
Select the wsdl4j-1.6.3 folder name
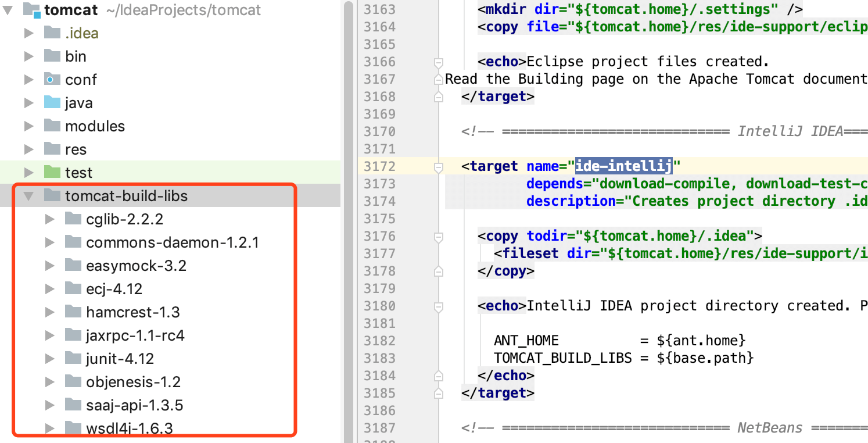pos(130,428)
